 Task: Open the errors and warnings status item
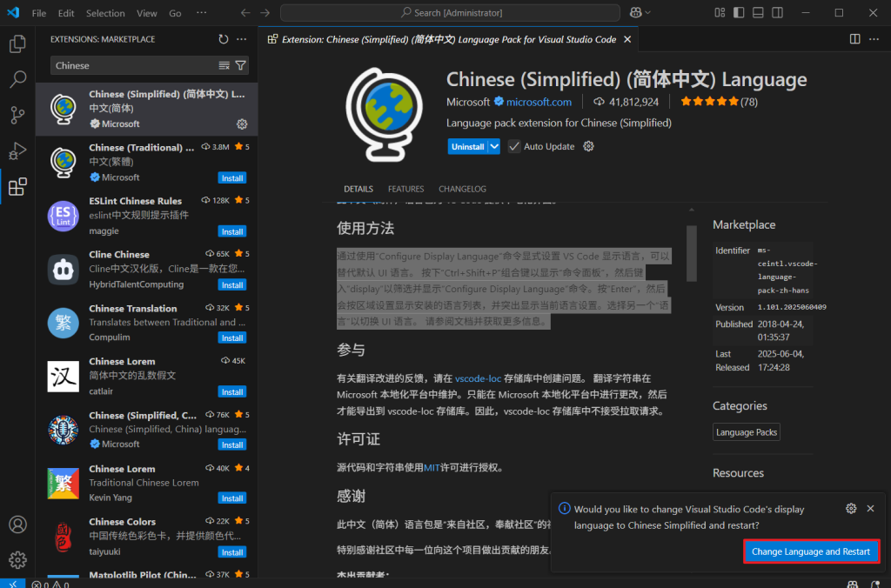pyautogui.click(x=50, y=584)
